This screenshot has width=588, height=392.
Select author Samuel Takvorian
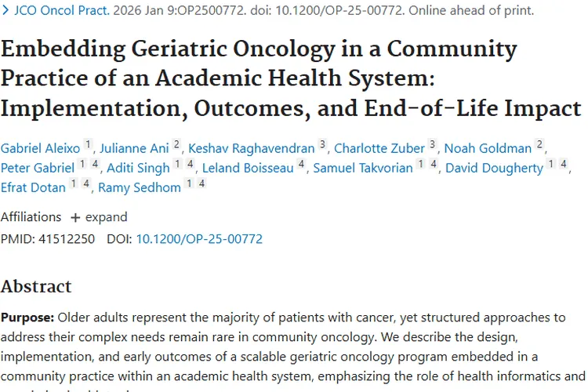tap(362, 168)
